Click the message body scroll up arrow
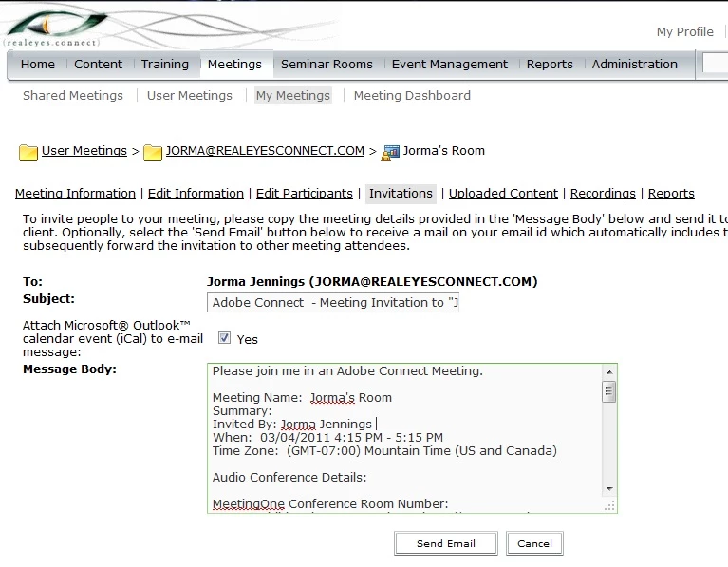728x567 pixels. click(x=609, y=371)
